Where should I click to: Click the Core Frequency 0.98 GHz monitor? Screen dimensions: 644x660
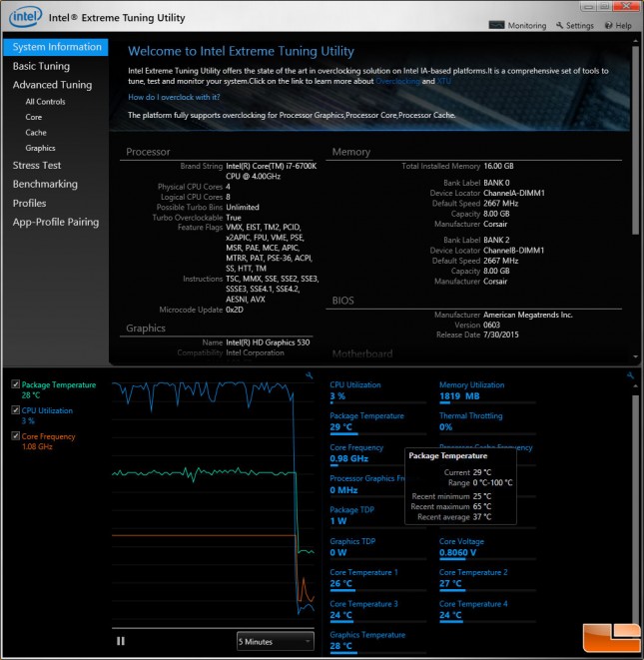pos(366,454)
